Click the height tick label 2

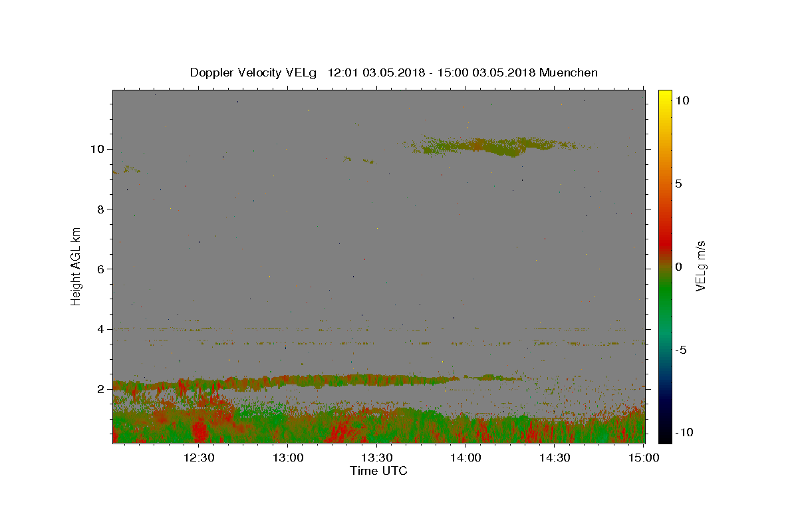coord(100,388)
